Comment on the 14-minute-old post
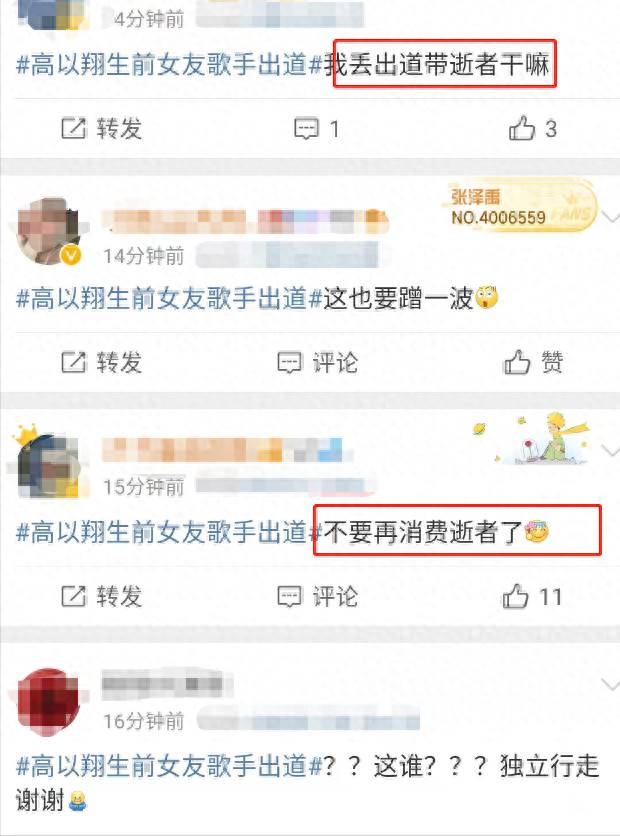This screenshot has height=836, width=620. [318, 363]
